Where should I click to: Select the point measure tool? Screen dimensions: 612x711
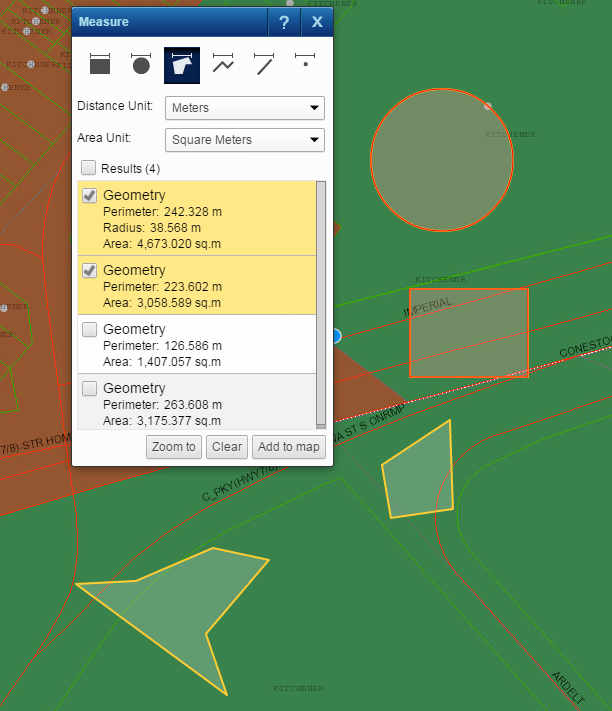(305, 65)
